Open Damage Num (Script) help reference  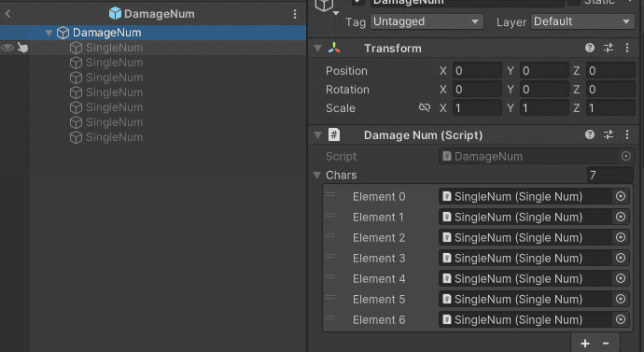tap(590, 134)
